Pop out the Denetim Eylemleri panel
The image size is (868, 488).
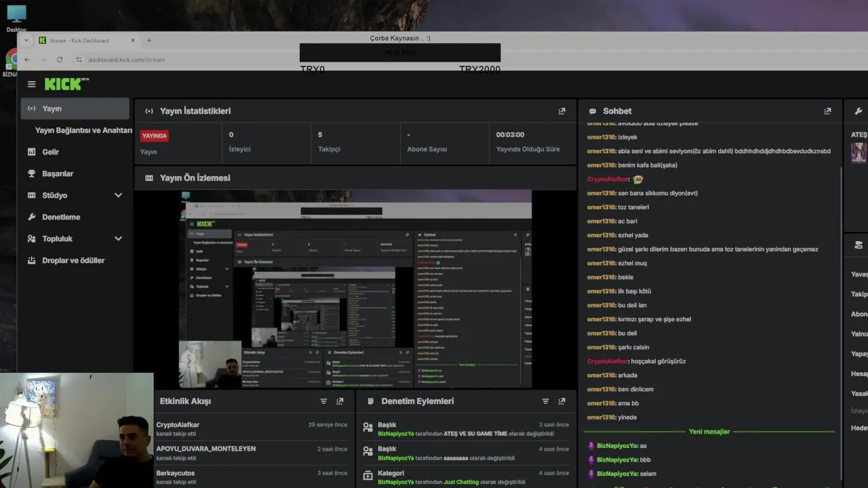pos(561,401)
